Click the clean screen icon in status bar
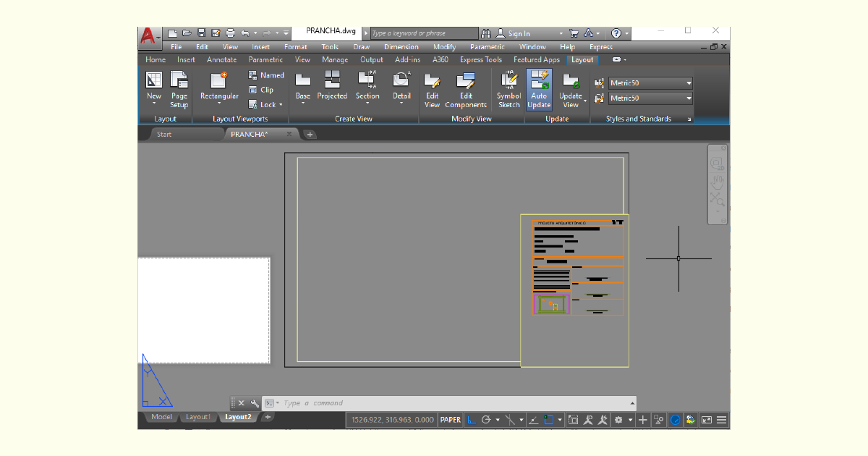 (x=707, y=420)
